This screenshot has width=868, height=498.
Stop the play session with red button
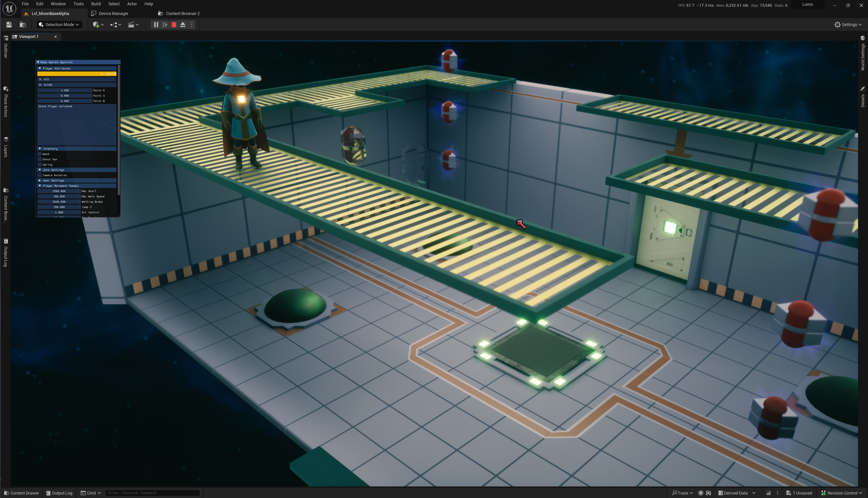[174, 25]
